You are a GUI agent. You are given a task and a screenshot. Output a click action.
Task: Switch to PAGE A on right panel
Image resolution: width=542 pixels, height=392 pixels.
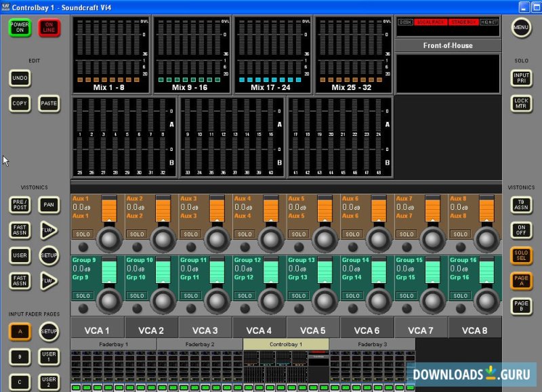coord(521,281)
